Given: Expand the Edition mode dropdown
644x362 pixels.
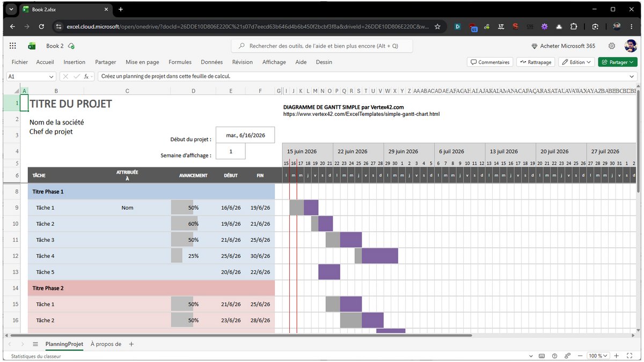Looking at the screenshot, I should coord(577,62).
